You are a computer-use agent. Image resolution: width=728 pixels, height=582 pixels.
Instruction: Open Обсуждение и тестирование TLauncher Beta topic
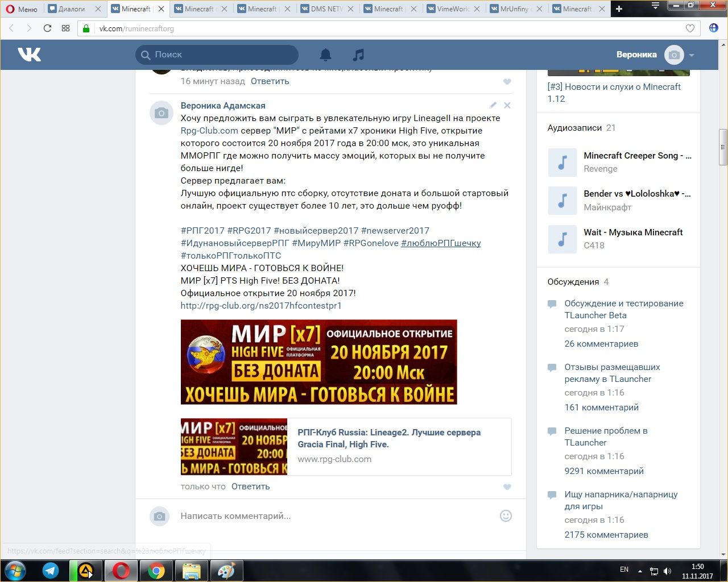coord(624,309)
